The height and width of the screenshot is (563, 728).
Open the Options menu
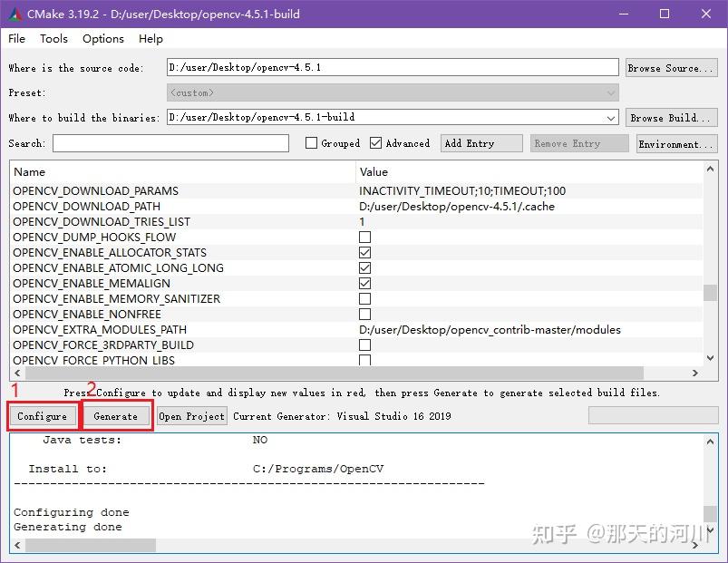(x=102, y=39)
